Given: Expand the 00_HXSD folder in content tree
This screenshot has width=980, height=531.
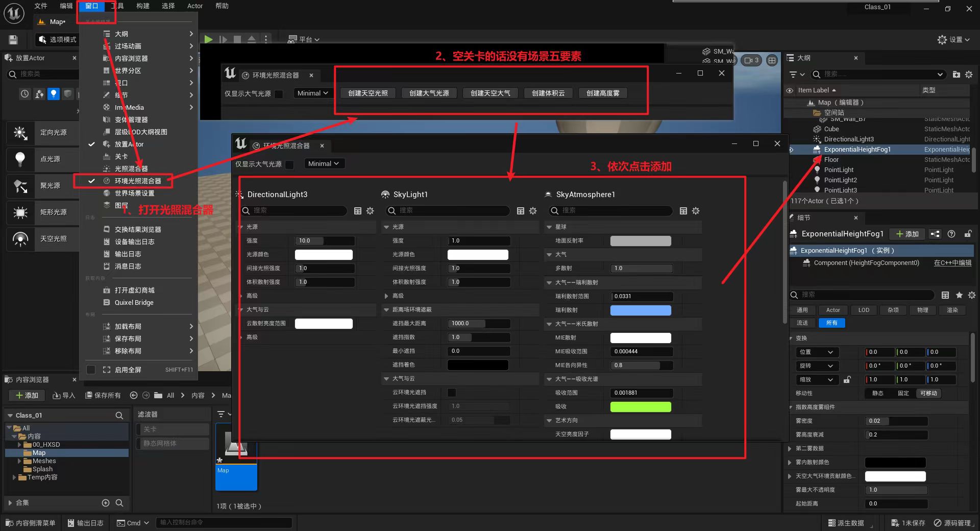Looking at the screenshot, I should pyautogui.click(x=20, y=445).
